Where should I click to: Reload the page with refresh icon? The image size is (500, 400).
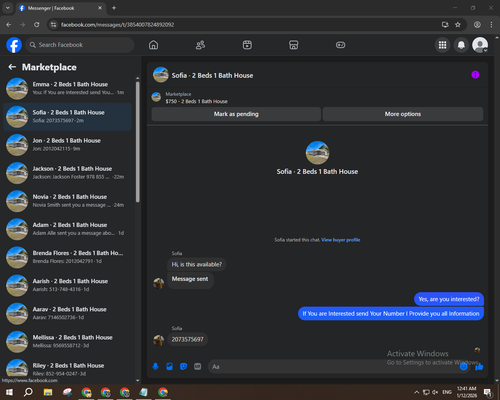click(x=37, y=25)
